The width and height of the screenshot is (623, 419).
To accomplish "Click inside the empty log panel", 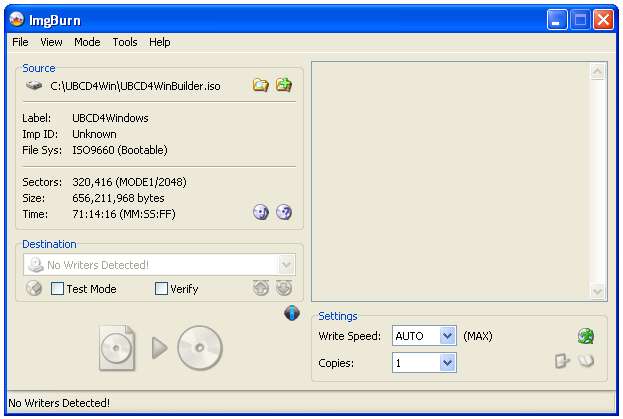I will click(451, 182).
